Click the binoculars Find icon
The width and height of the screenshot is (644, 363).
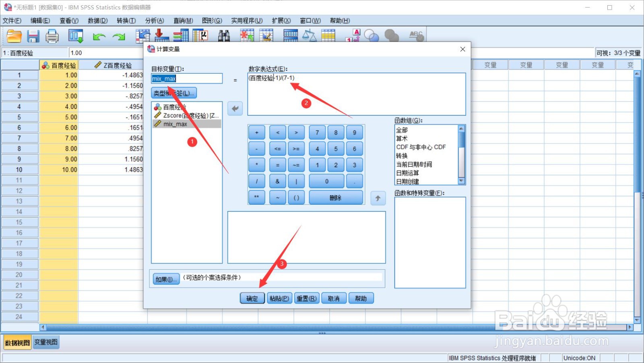click(x=224, y=36)
